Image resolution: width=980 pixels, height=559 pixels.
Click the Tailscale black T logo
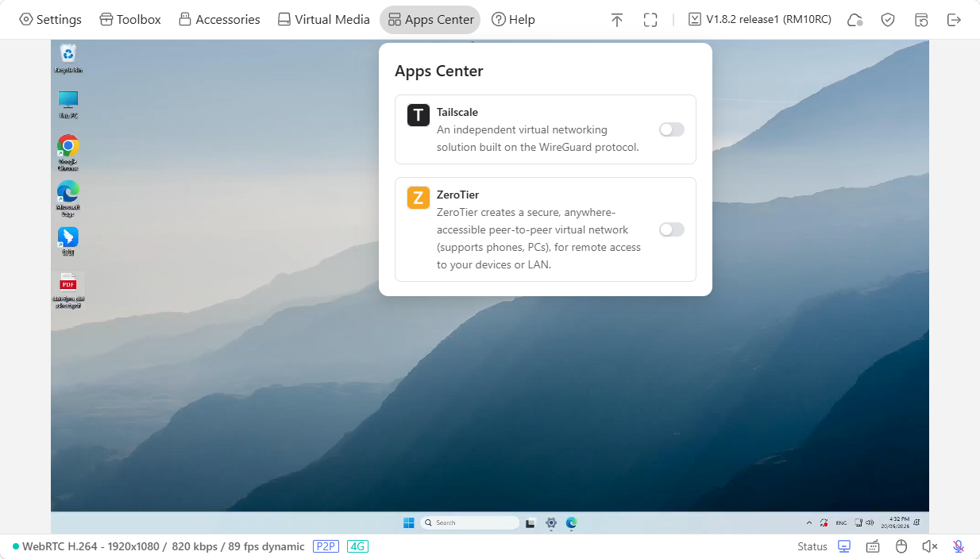[419, 115]
